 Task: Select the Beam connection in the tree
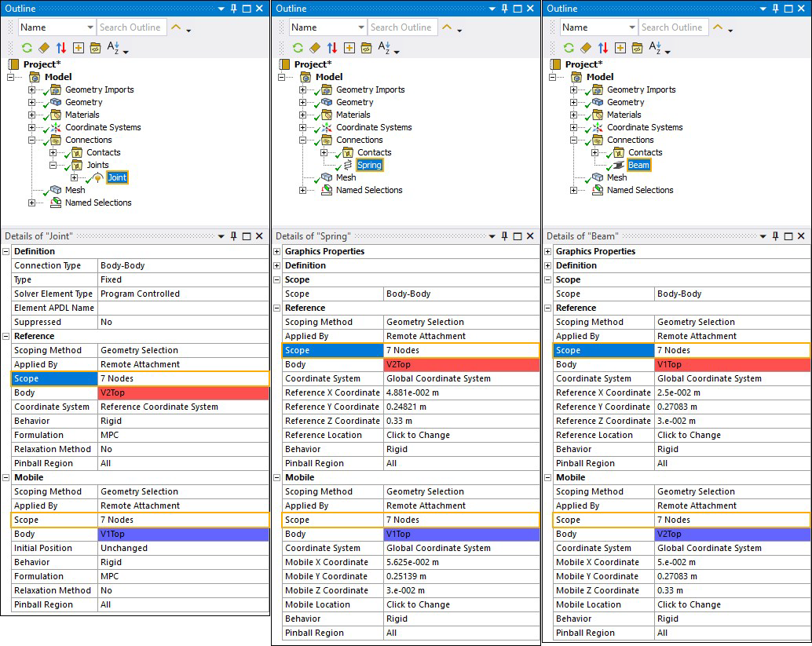point(638,165)
